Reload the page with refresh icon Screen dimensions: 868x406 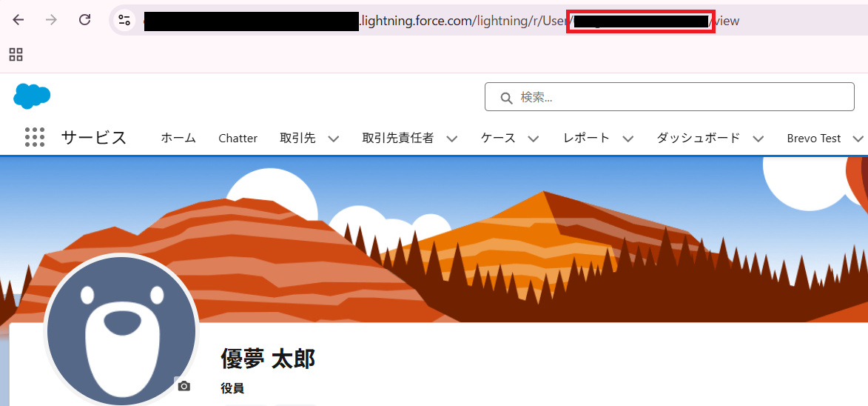click(84, 21)
